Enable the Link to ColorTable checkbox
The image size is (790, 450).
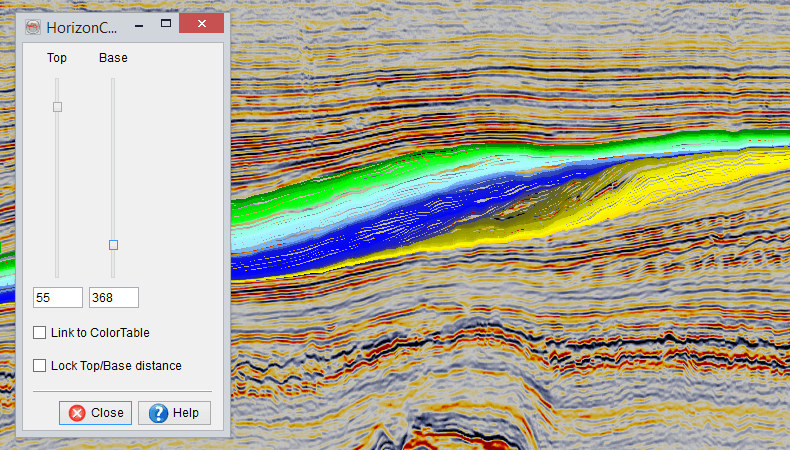pos(40,332)
